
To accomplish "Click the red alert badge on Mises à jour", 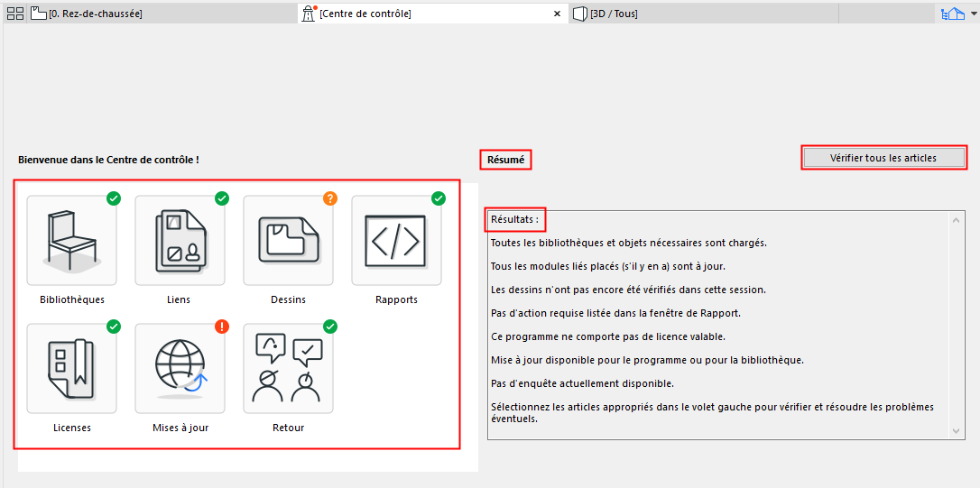I will [222, 327].
